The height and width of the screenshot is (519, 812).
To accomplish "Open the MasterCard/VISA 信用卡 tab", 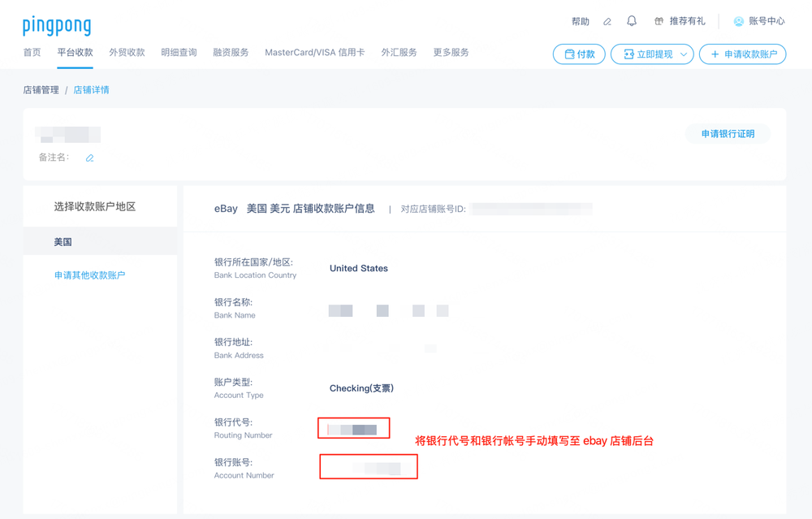I will coord(314,53).
